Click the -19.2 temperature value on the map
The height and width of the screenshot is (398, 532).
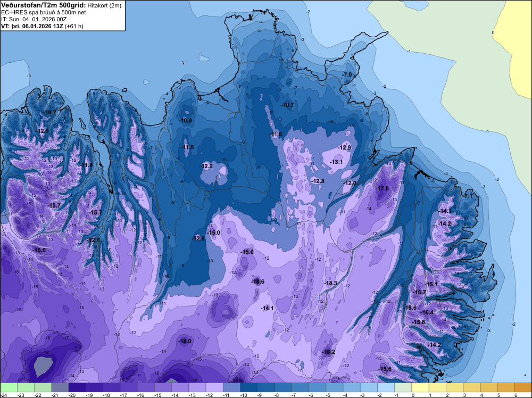[x=328, y=352]
